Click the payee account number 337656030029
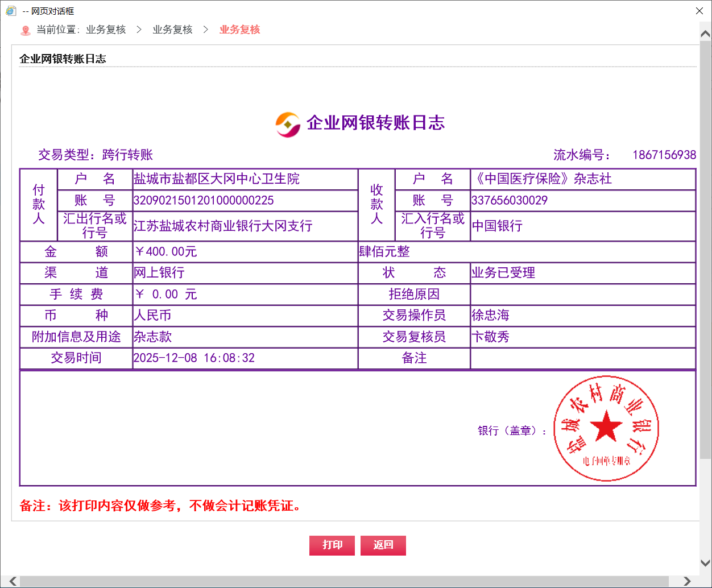The image size is (712, 588). pos(510,201)
